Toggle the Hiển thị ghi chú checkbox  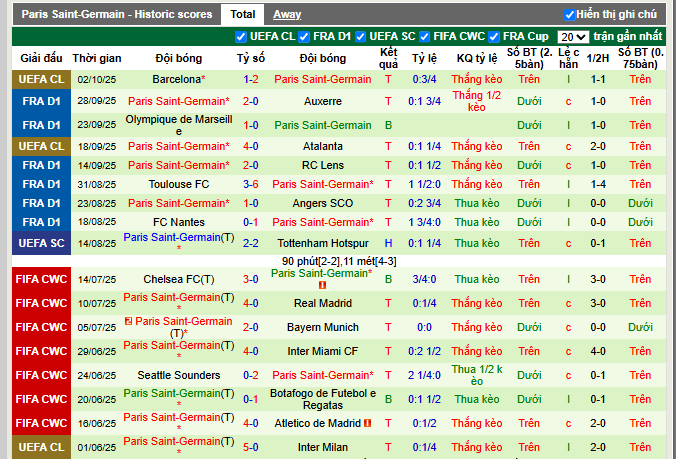(x=570, y=15)
